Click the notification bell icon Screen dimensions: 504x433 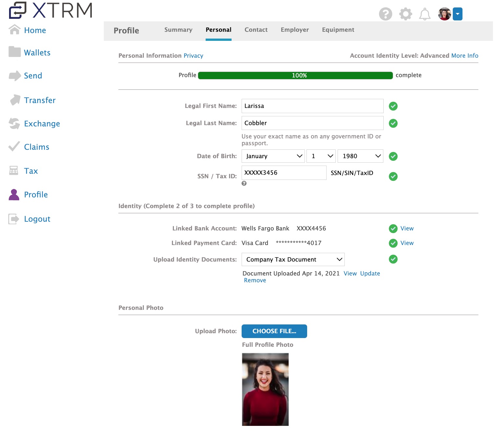pos(425,14)
